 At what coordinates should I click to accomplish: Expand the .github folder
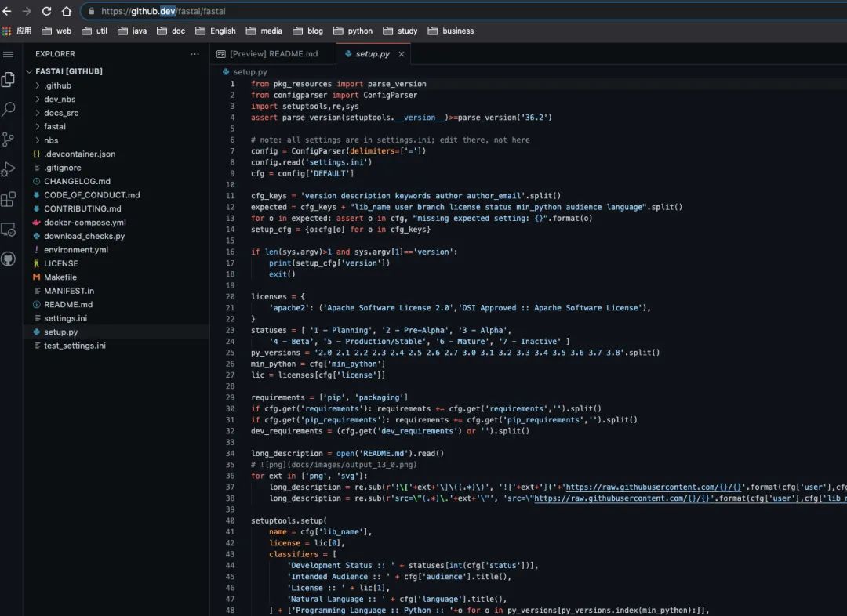point(57,85)
